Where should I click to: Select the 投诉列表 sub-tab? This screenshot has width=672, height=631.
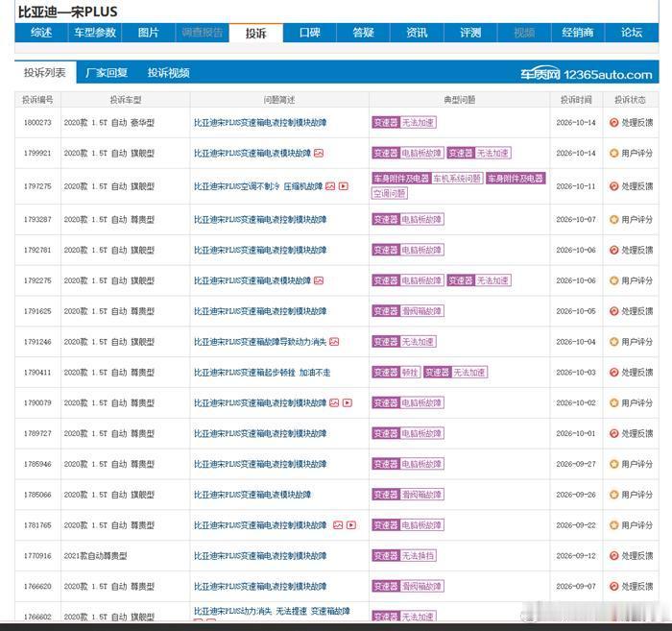pos(45,72)
